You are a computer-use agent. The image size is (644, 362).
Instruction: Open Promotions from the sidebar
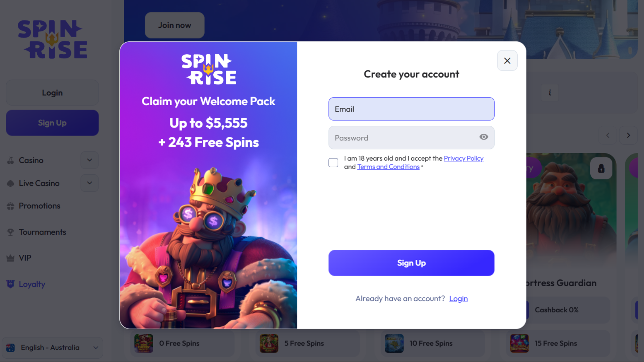click(x=40, y=206)
